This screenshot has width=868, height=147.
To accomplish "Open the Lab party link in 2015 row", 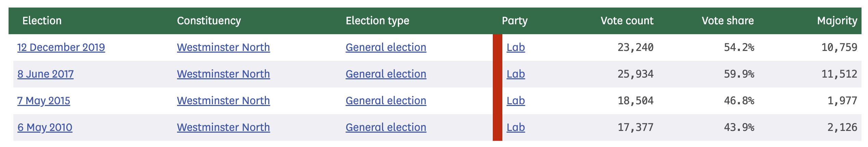I will click(515, 101).
